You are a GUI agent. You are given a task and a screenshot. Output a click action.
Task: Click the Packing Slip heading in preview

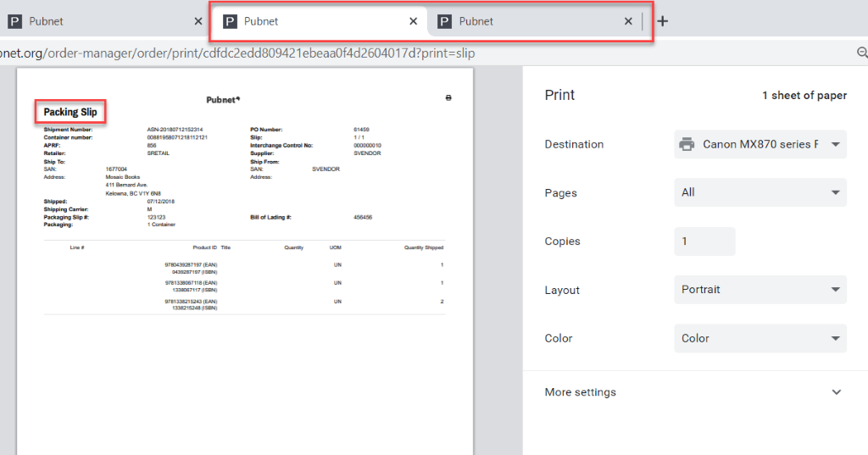[70, 112]
